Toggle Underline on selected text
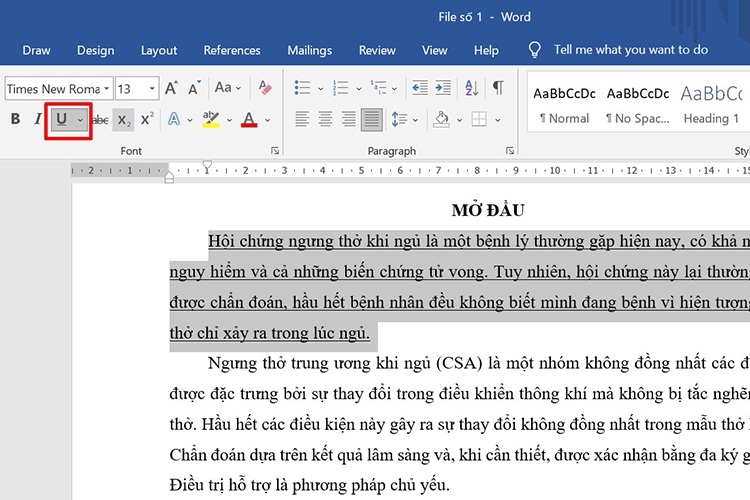750x500 pixels. (62, 120)
